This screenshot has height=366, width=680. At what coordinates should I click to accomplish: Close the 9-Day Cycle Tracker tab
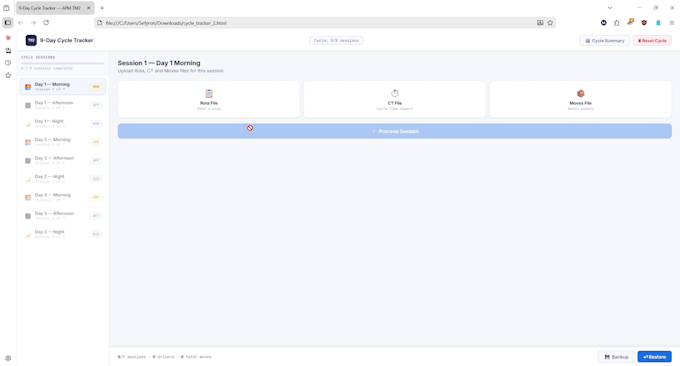pyautogui.click(x=88, y=8)
